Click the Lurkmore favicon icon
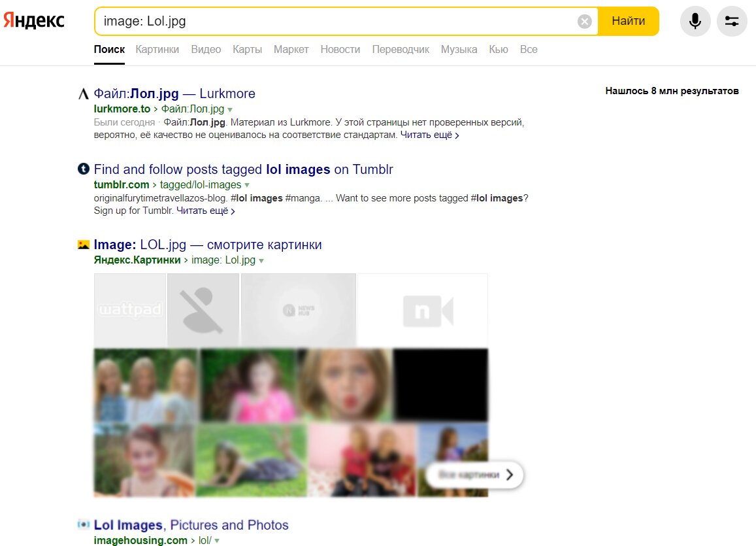Screen dimensions: 756x546 [84, 94]
